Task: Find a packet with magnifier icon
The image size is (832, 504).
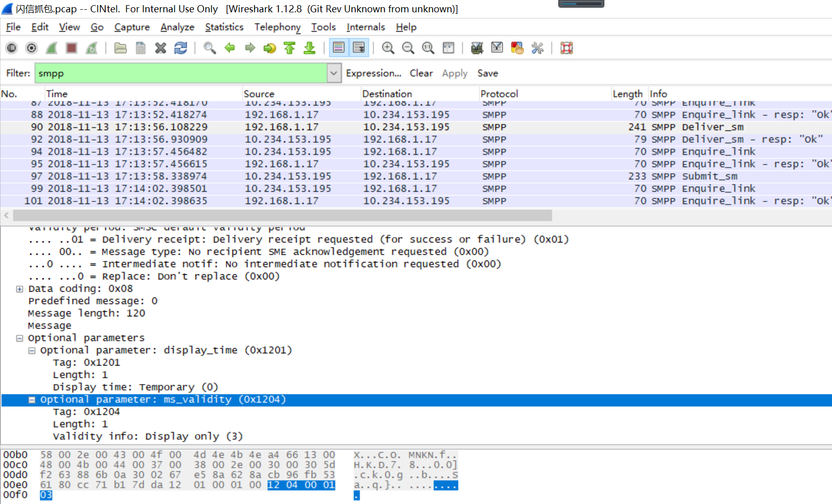Action: (x=210, y=48)
